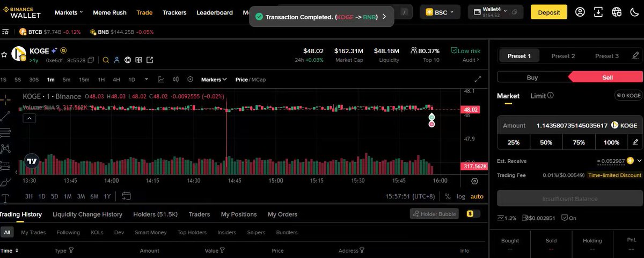Copy the KOGE contract address
The width and height of the screenshot is (644, 258).
pos(91,60)
